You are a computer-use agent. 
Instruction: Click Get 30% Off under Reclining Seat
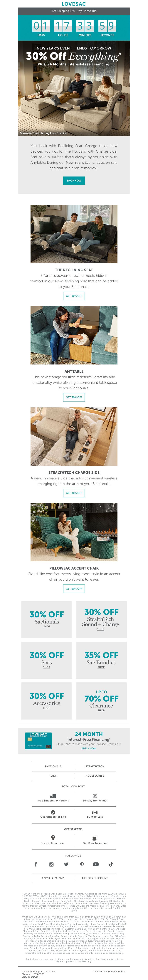tap(74, 296)
